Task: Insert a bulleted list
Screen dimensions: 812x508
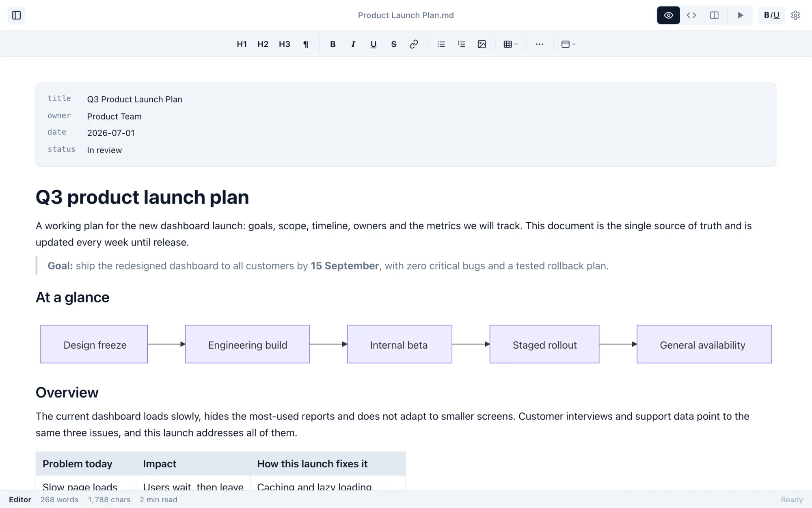Action: (x=441, y=44)
